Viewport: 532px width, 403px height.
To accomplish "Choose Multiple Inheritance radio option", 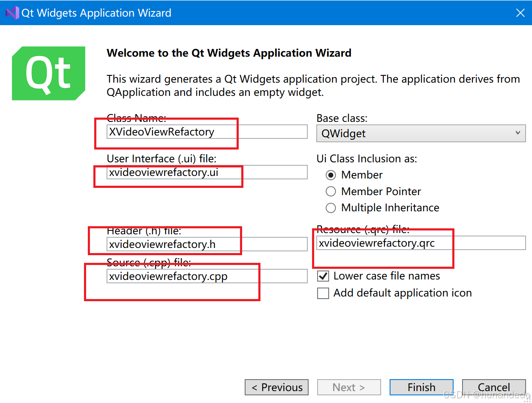I will (331, 208).
